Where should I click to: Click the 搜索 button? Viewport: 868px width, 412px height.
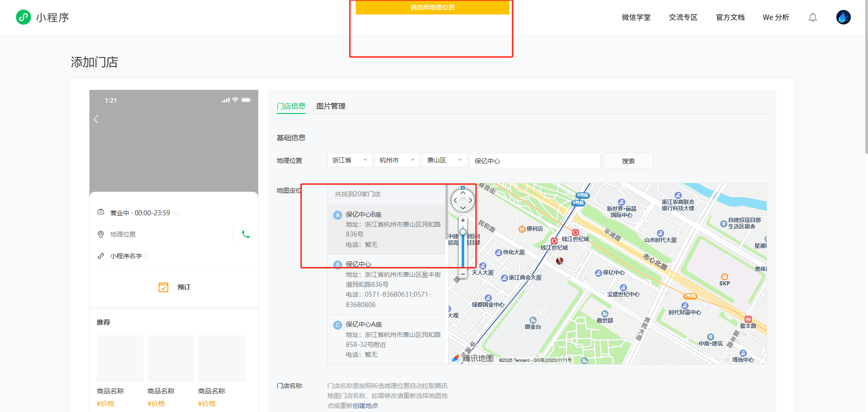click(x=628, y=161)
